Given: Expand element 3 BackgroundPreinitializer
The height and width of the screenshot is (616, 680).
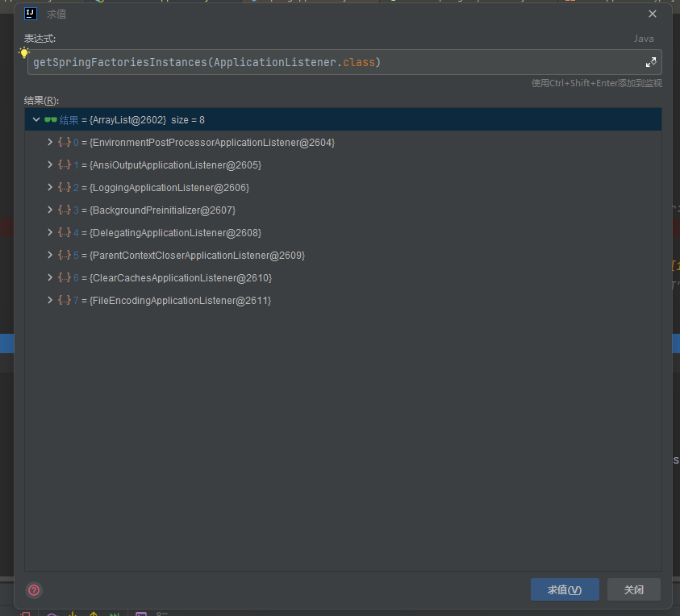Looking at the screenshot, I should [50, 210].
